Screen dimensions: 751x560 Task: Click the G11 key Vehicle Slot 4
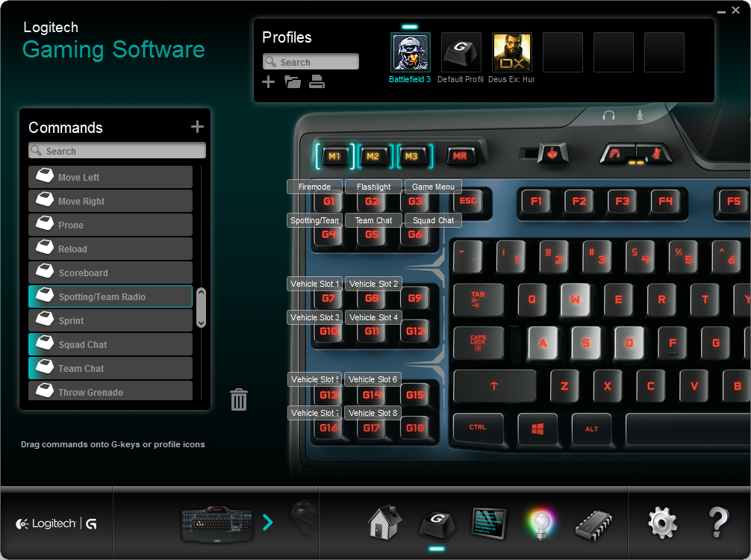pos(372,332)
